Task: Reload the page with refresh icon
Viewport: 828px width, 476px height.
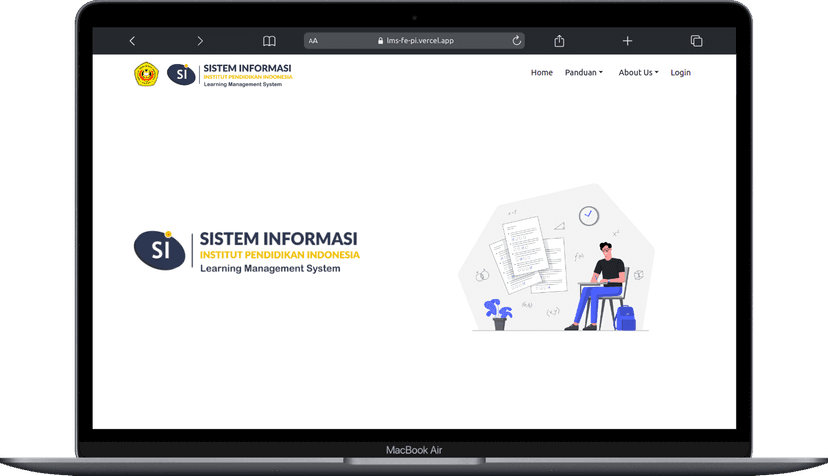Action: click(x=516, y=41)
